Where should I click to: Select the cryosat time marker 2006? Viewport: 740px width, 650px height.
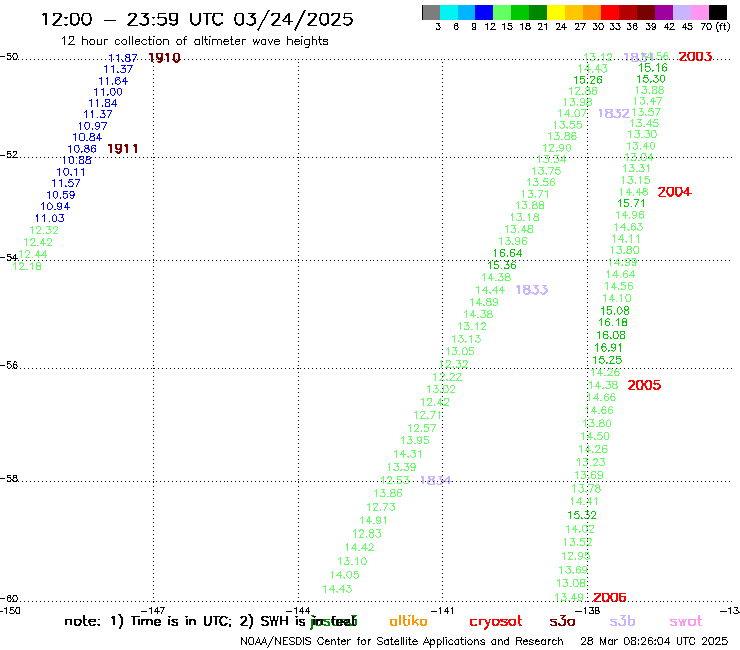point(609,598)
